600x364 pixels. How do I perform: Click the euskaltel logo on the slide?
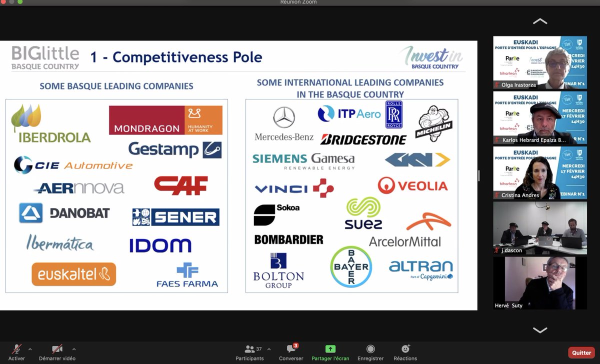pyautogui.click(x=73, y=274)
